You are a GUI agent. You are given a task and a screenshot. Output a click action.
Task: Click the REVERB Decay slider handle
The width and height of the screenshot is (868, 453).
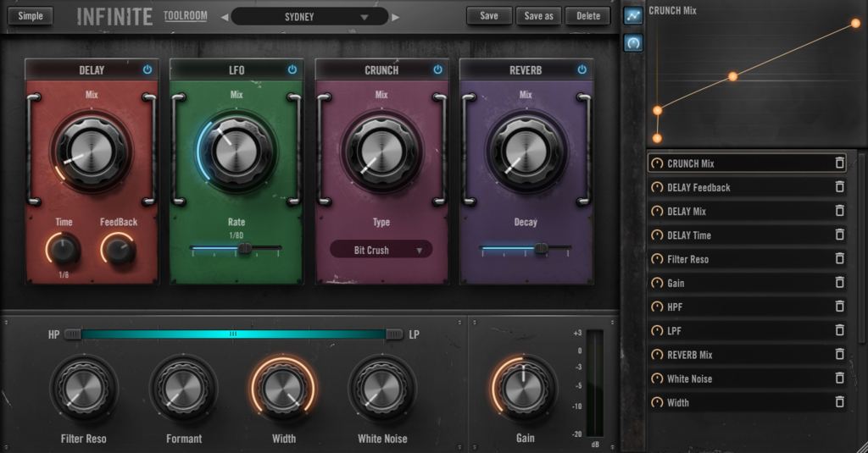tap(542, 248)
